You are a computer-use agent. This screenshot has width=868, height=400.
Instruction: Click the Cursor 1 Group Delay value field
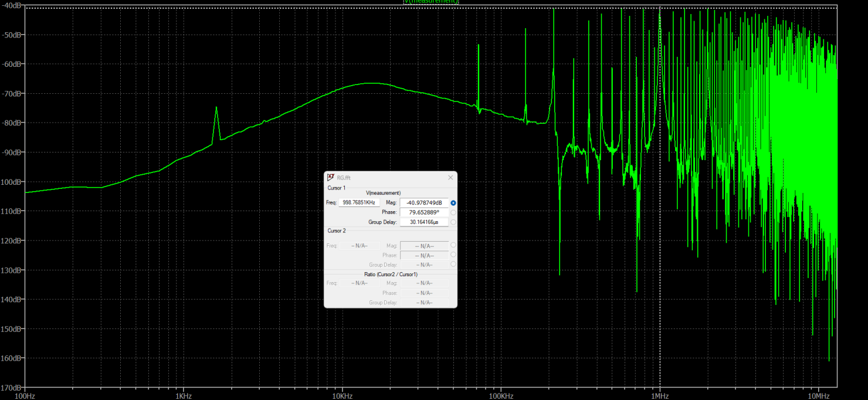coord(423,222)
